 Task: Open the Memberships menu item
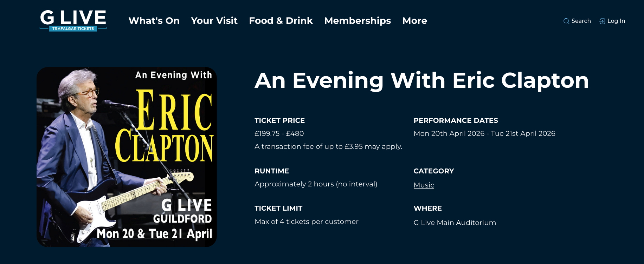click(x=357, y=21)
